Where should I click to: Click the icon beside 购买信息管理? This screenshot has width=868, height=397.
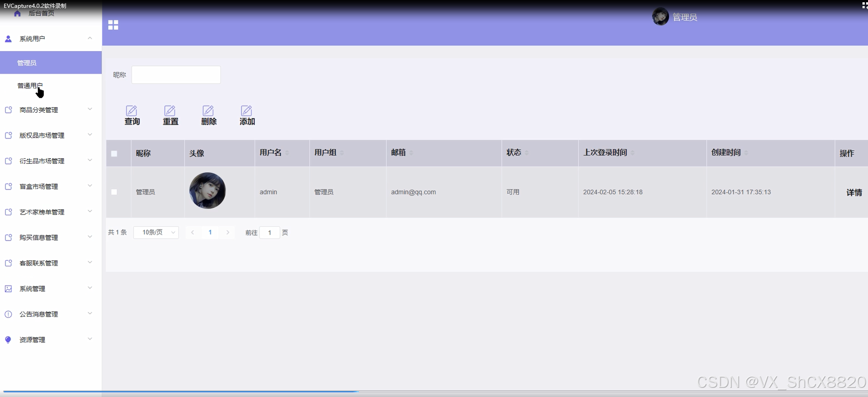[8, 237]
